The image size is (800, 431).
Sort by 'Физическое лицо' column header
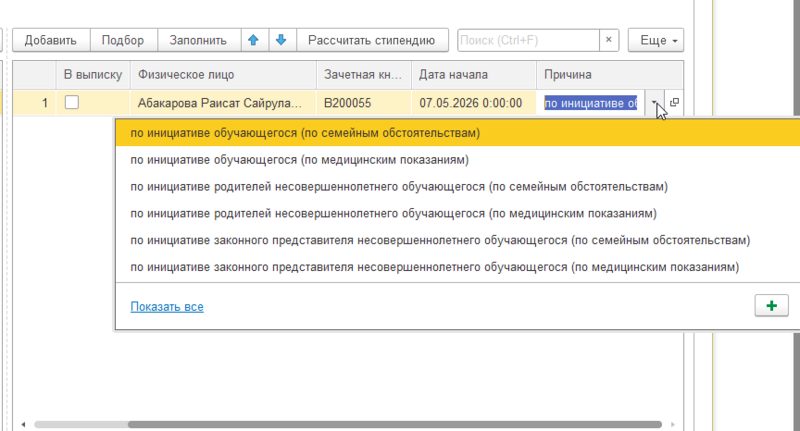(223, 75)
